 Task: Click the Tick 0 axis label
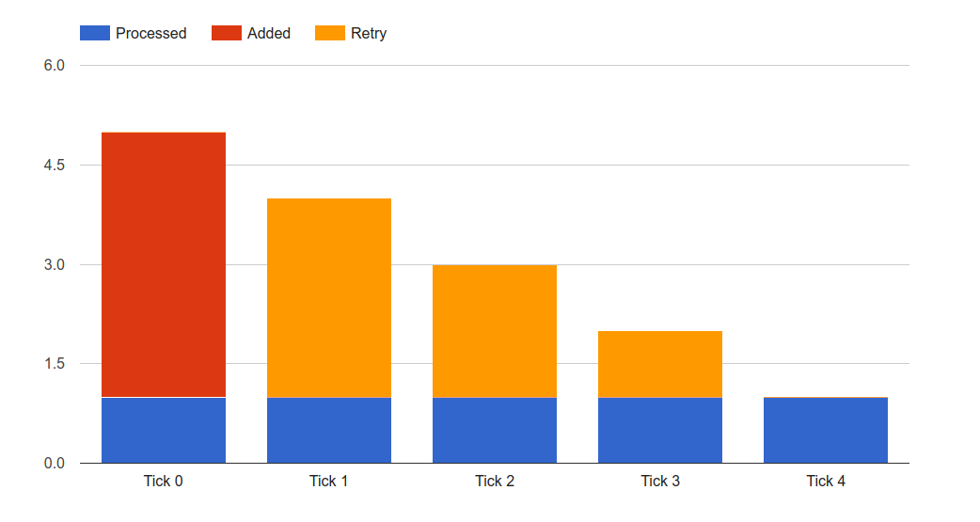coord(163,481)
